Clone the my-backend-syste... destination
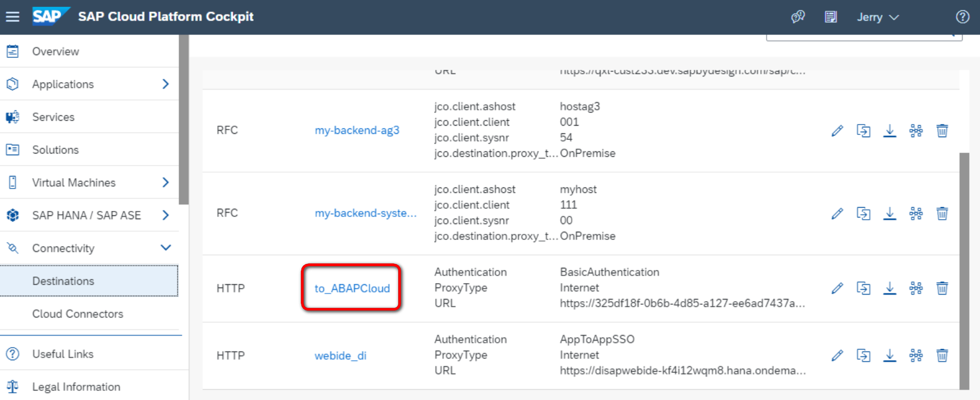Screen dimensions: 980x400 tap(864, 213)
